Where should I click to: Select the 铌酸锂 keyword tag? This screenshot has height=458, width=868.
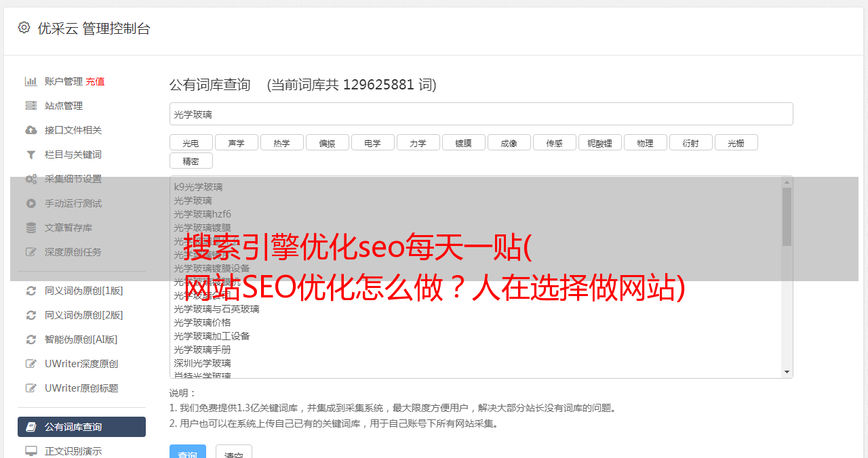[599, 143]
